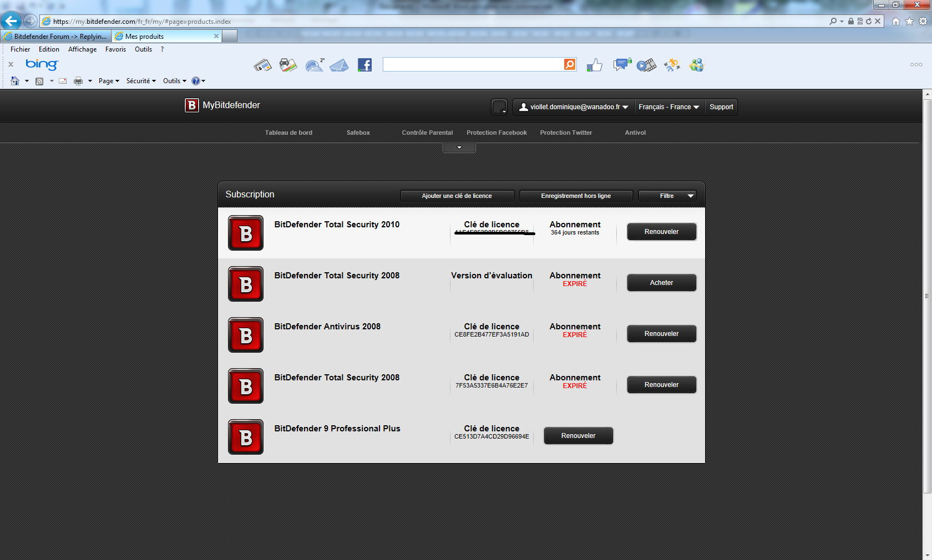Click the Bing search input field
This screenshot has height=560, width=932.
tap(473, 64)
